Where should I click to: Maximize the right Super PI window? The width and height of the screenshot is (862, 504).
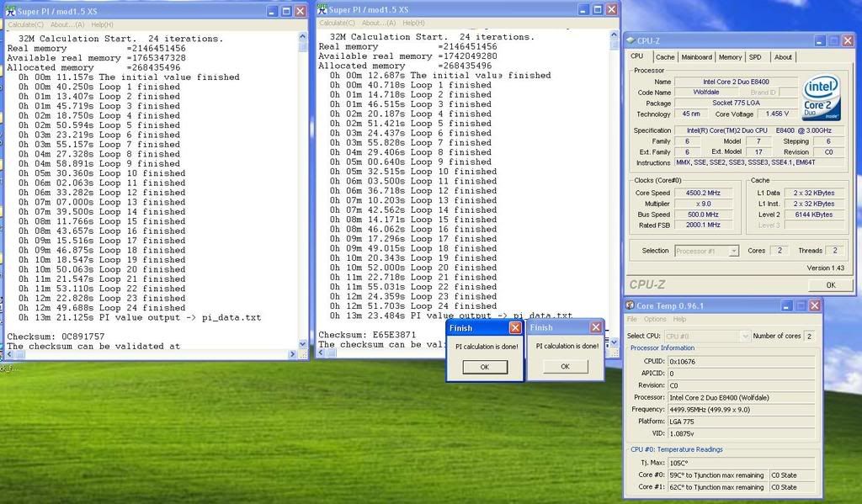point(598,9)
